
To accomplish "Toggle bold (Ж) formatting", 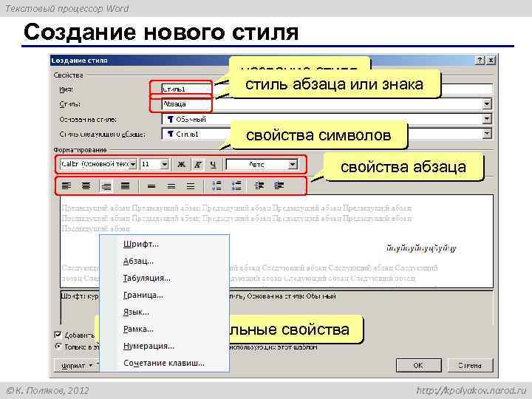I will (182, 165).
